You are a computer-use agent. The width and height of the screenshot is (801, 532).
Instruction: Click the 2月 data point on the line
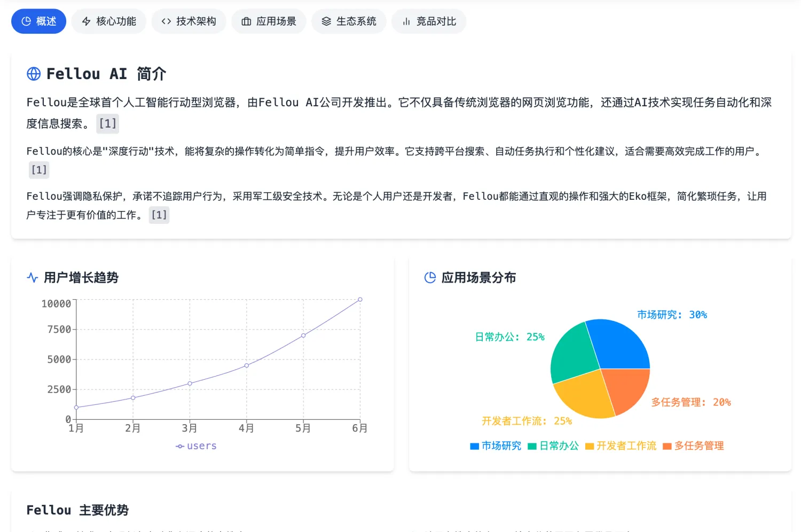click(x=133, y=398)
